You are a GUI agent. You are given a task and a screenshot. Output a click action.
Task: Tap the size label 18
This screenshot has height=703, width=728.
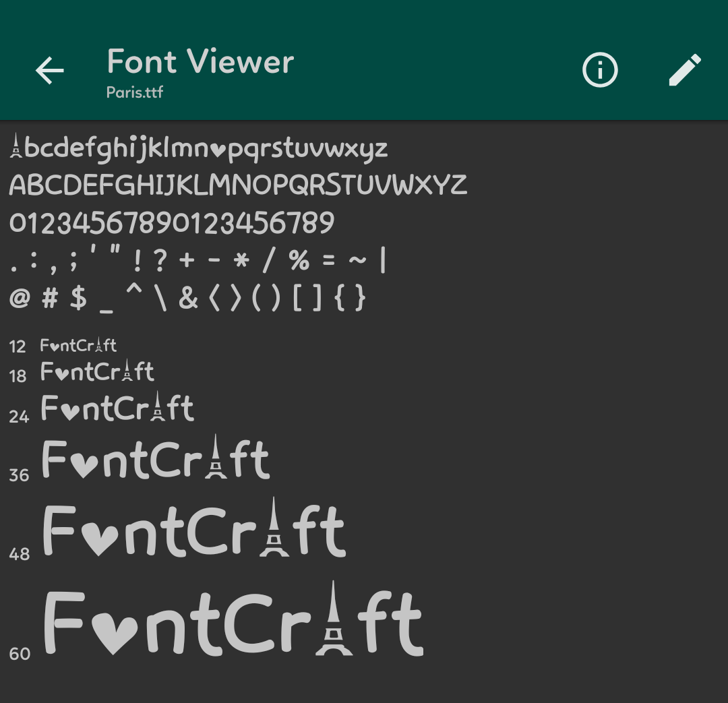point(18,376)
